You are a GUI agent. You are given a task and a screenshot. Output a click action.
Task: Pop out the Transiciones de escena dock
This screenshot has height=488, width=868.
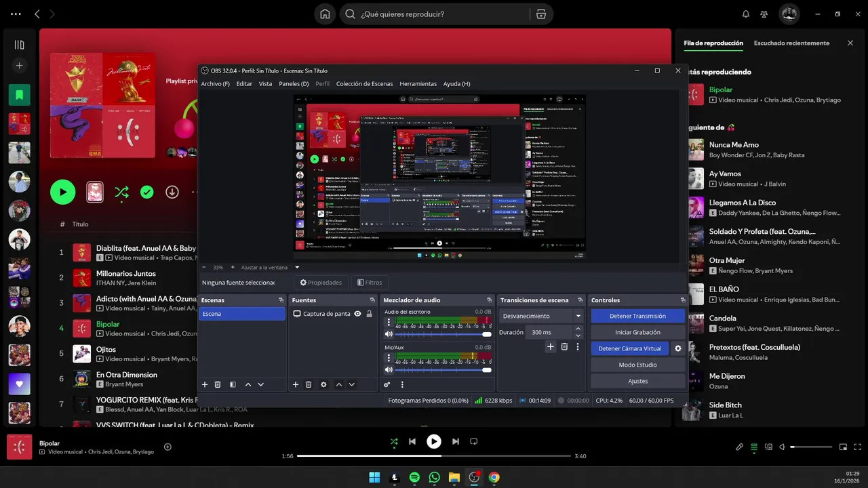[580, 300]
